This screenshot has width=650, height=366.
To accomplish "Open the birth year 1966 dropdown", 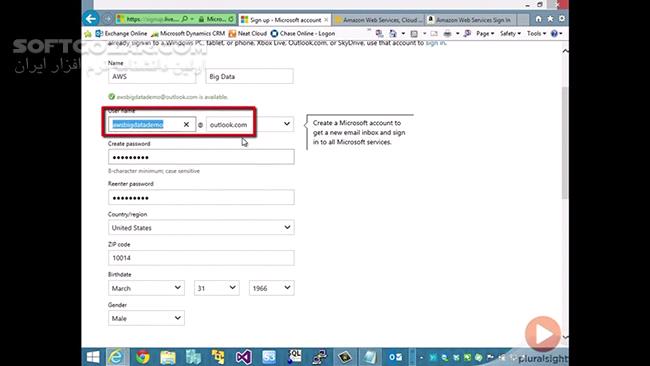I will [272, 288].
